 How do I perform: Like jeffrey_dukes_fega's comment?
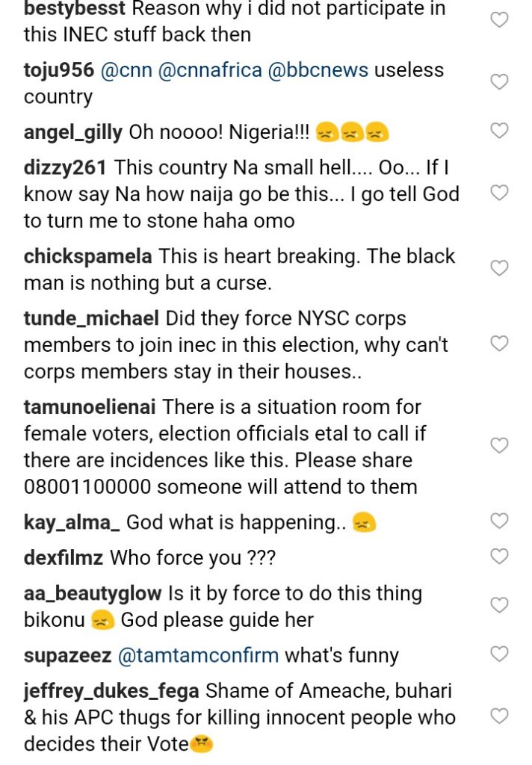[x=499, y=716]
